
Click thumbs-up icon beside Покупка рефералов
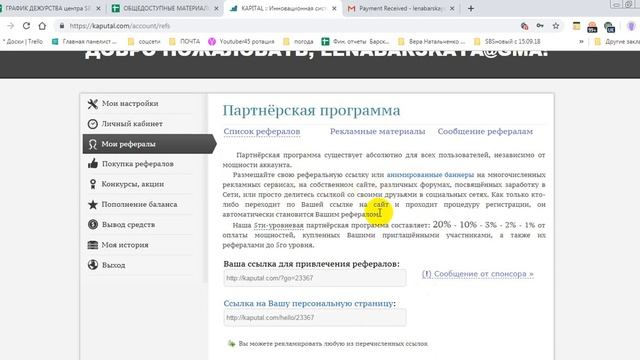pos(93,164)
